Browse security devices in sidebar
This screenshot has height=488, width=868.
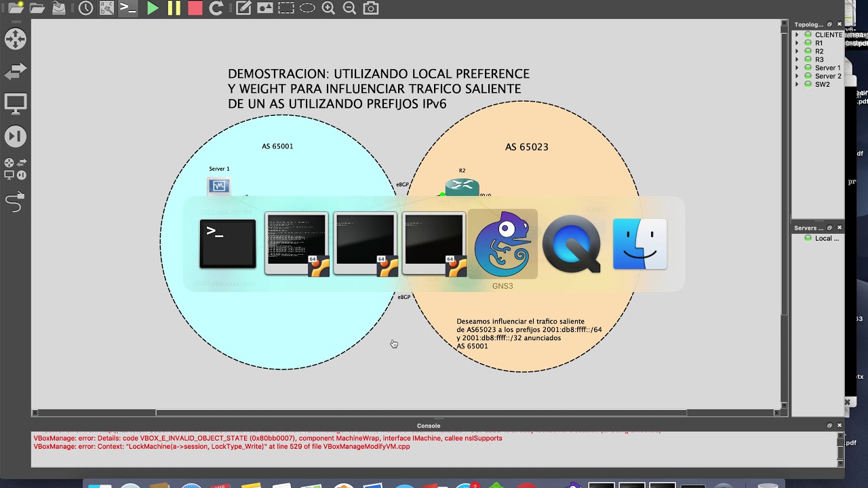click(x=15, y=136)
